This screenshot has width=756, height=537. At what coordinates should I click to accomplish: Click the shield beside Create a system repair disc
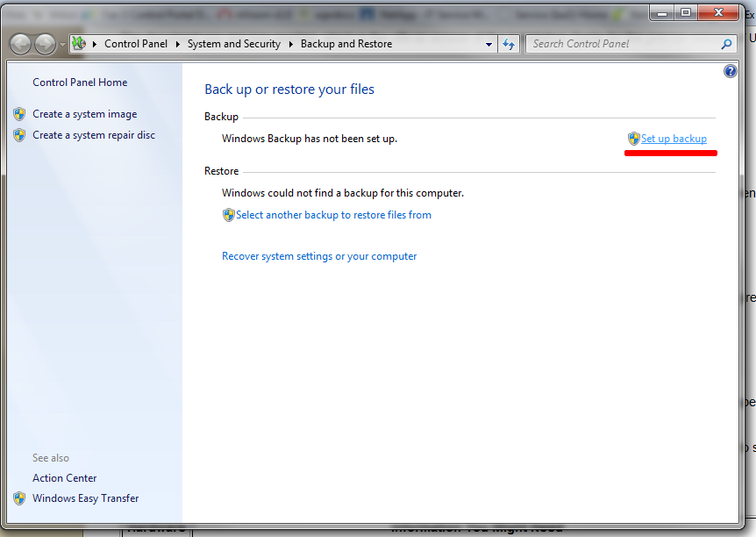pyautogui.click(x=19, y=134)
